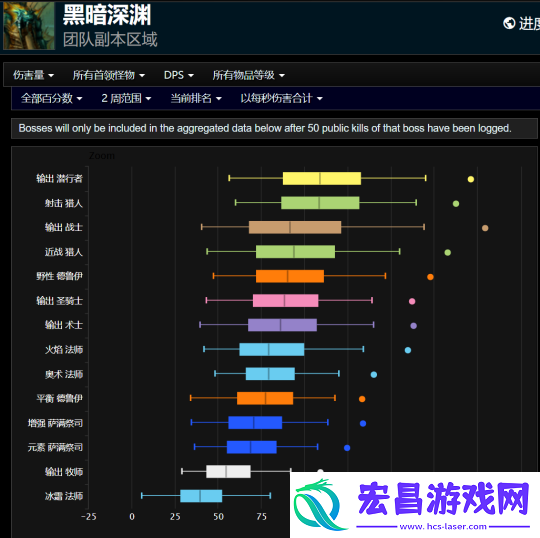Click the blue outlier dot for 元素 萨满祭司
The width and height of the screenshot is (540, 538).
point(347,448)
